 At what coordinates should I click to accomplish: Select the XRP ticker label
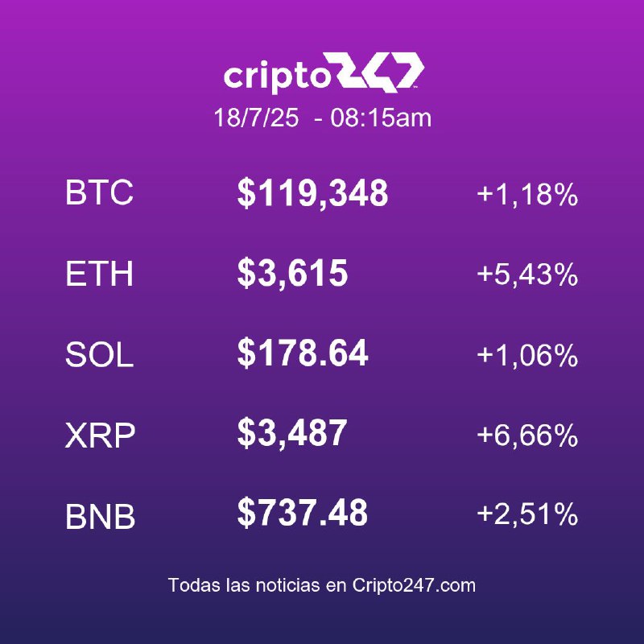pos(100,435)
